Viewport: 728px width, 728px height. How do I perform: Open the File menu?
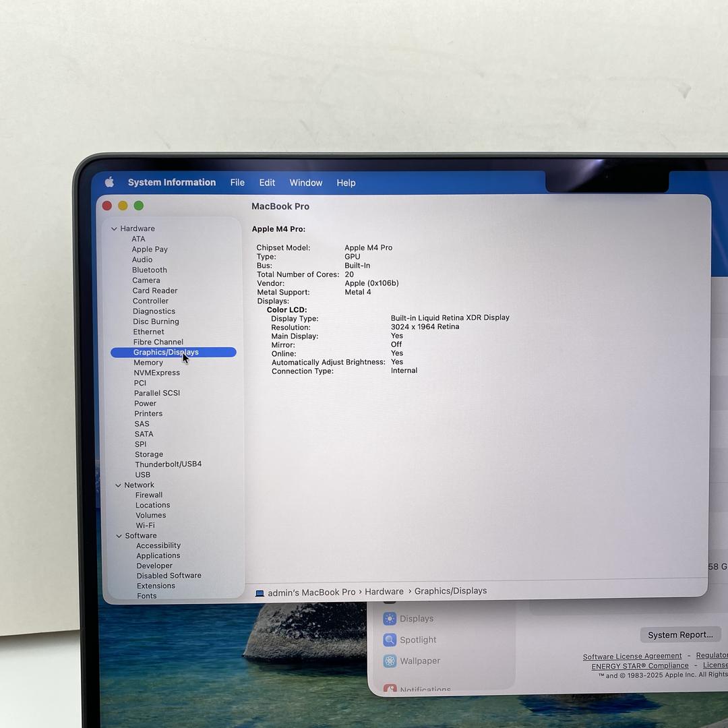point(237,183)
